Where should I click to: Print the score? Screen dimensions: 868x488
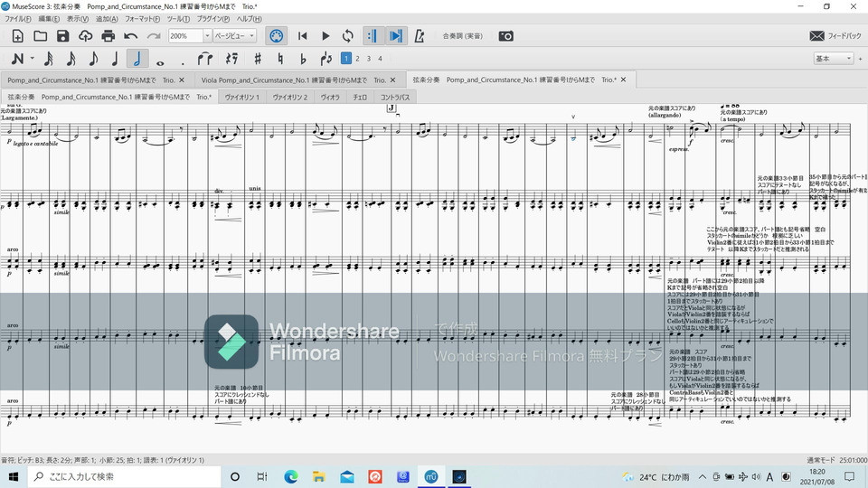(108, 36)
